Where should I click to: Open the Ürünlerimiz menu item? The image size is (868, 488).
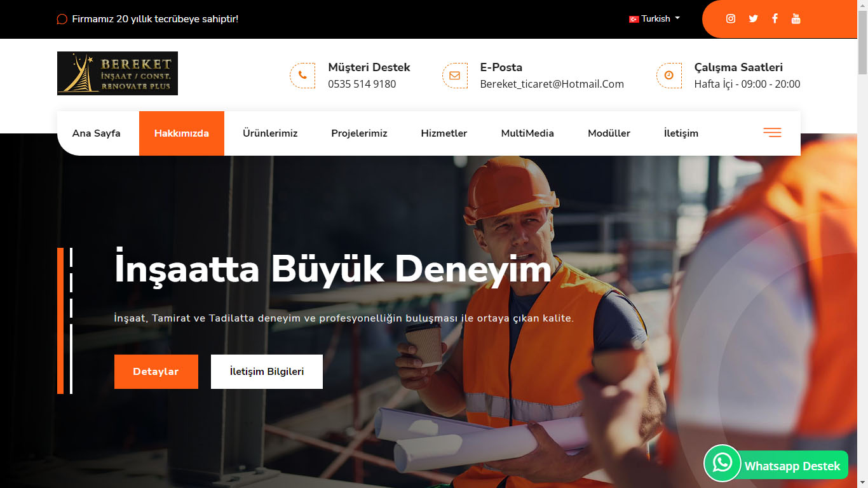point(270,133)
